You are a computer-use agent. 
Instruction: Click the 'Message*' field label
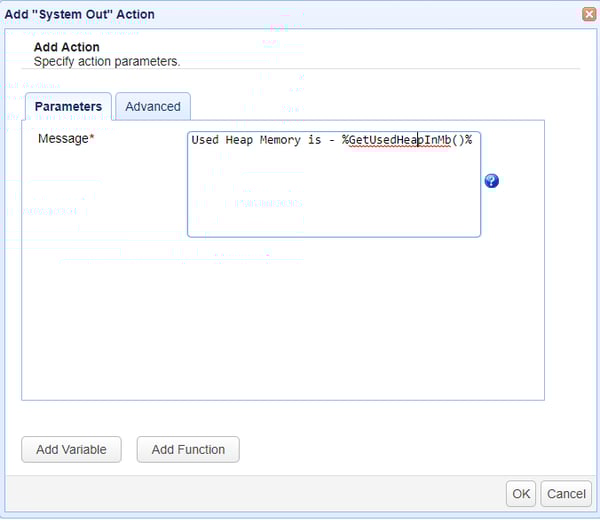point(66,138)
